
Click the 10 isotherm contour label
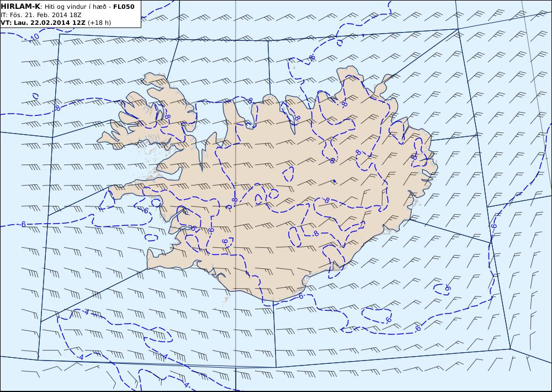(x=34, y=38)
